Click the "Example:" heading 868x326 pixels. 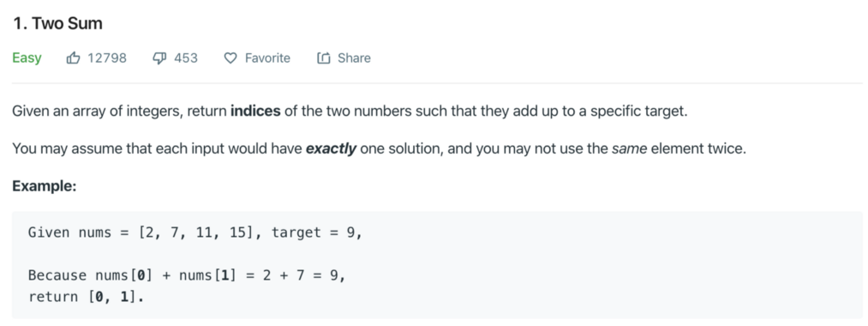[45, 185]
